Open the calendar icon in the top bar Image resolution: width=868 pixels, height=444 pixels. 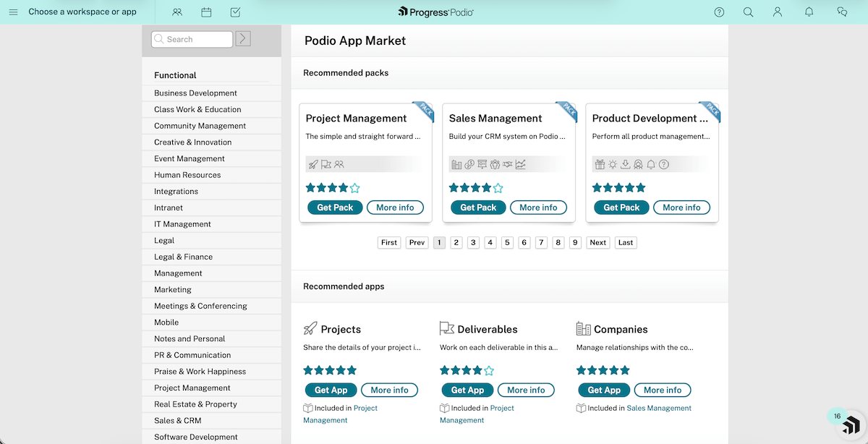pos(206,12)
